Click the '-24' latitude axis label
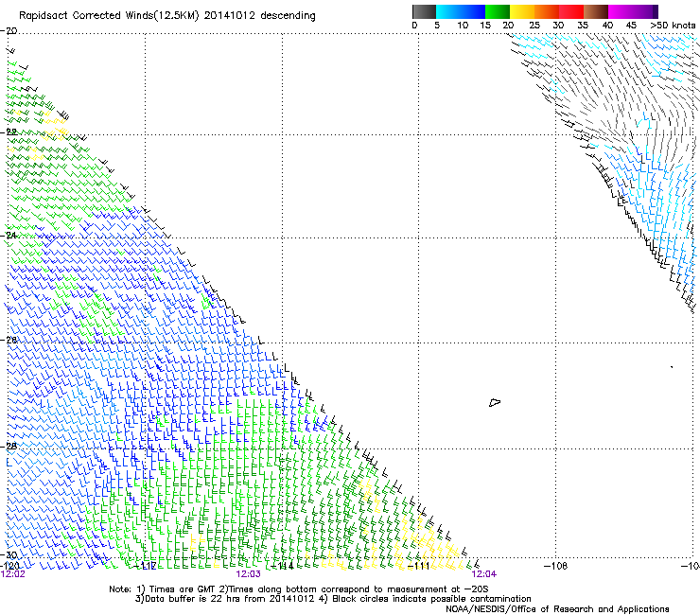700x615 pixels. (x=9, y=235)
